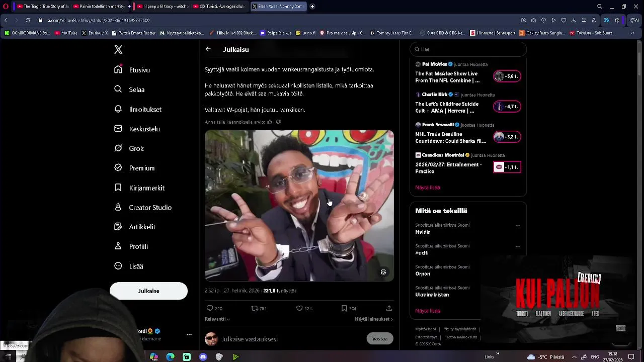
Task: Open the post video thumbnail
Action: click(x=299, y=206)
